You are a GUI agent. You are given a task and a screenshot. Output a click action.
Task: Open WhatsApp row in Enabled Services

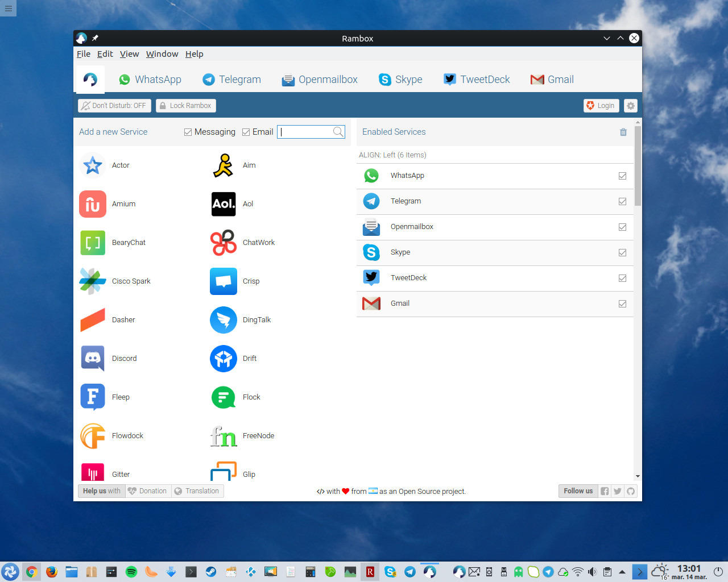click(495, 176)
